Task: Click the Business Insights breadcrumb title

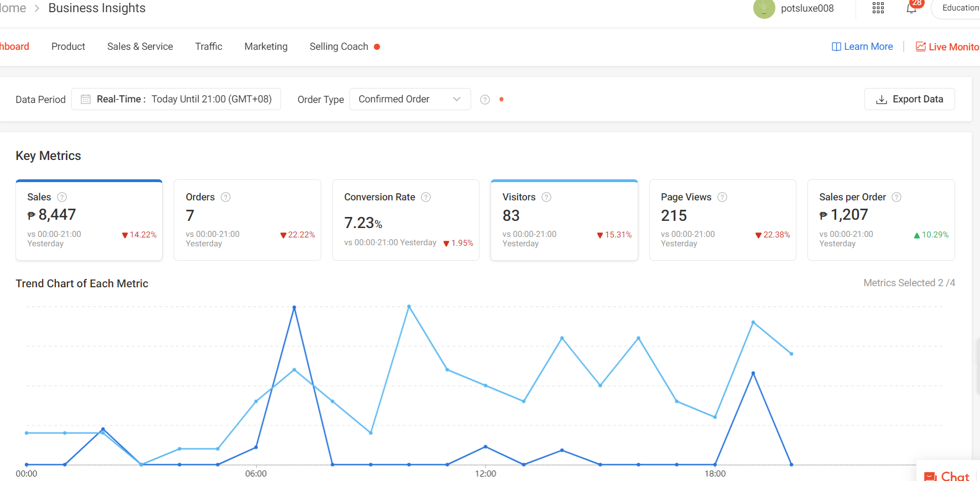Action: 97,8
